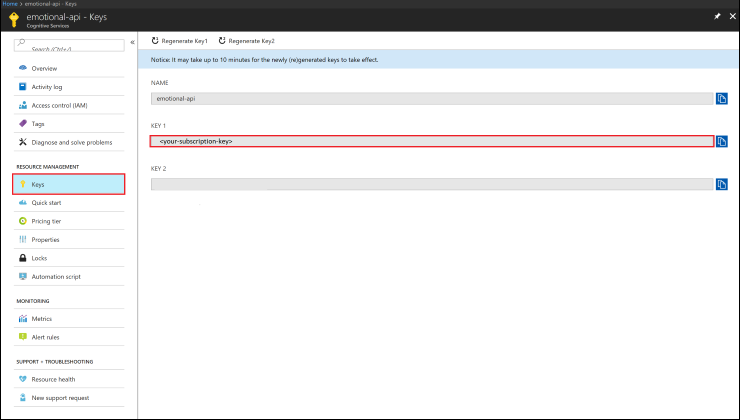Image resolution: width=740 pixels, height=420 pixels.
Task: Open the Tags menu item
Action: [69, 124]
